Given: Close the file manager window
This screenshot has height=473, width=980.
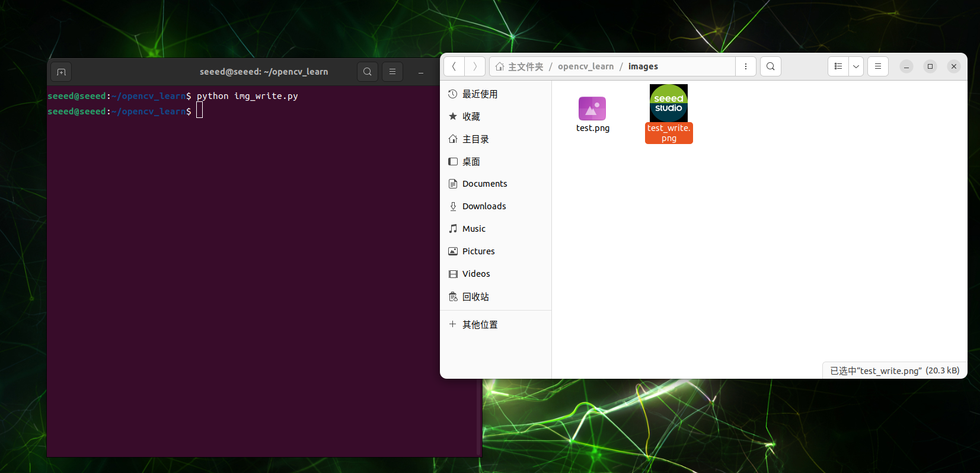Looking at the screenshot, I should [954, 66].
